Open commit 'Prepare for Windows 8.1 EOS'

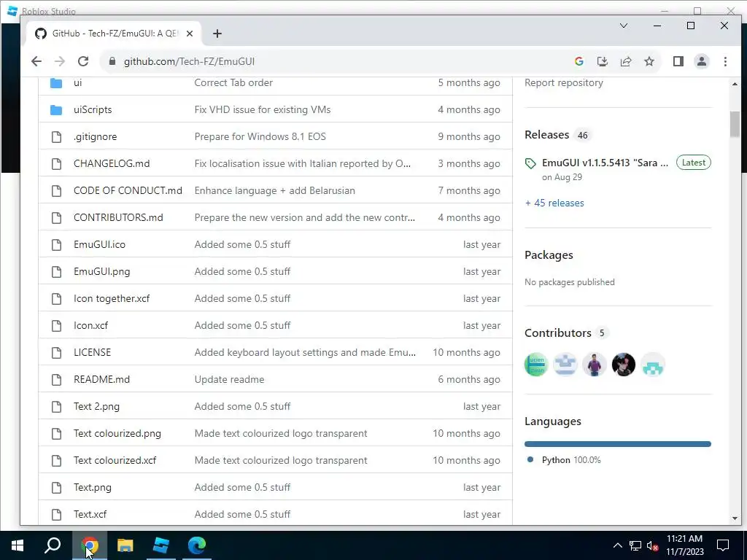260,136
